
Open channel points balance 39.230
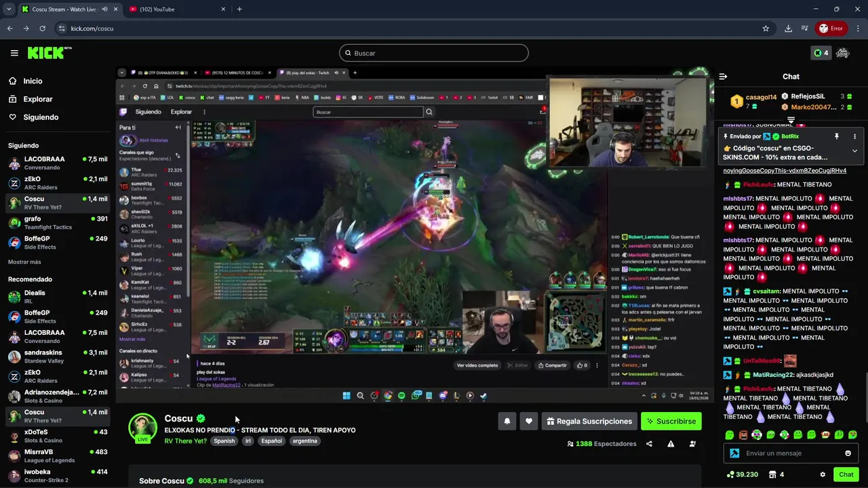[x=743, y=474]
